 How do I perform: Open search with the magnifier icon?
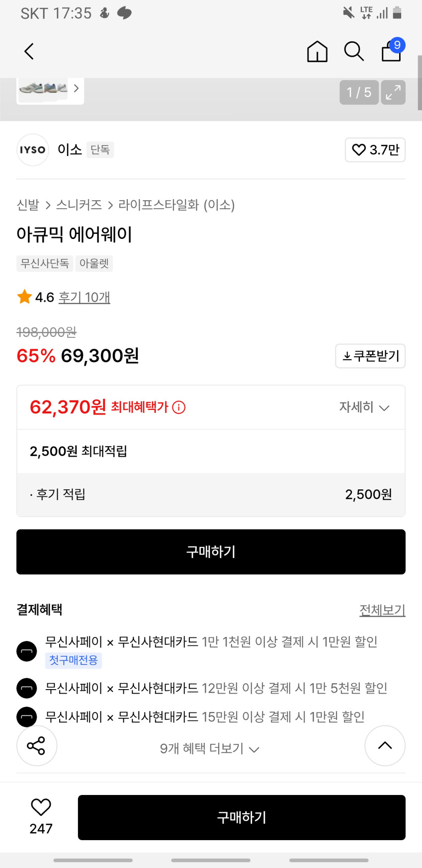pyautogui.click(x=354, y=51)
